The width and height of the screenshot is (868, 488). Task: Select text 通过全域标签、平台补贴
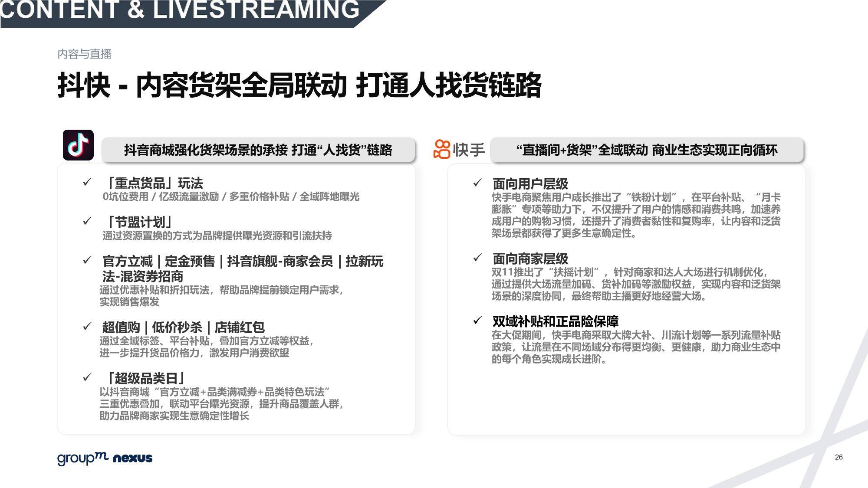click(207, 341)
